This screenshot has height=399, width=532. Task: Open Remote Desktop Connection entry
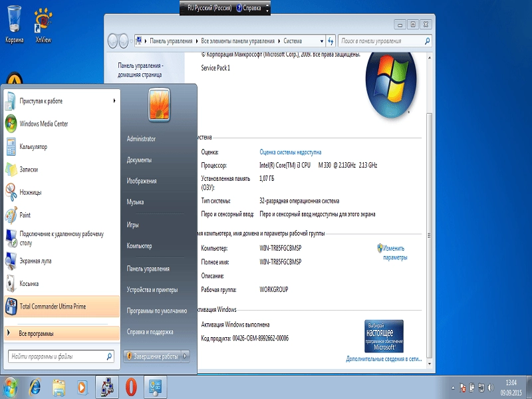click(x=62, y=238)
